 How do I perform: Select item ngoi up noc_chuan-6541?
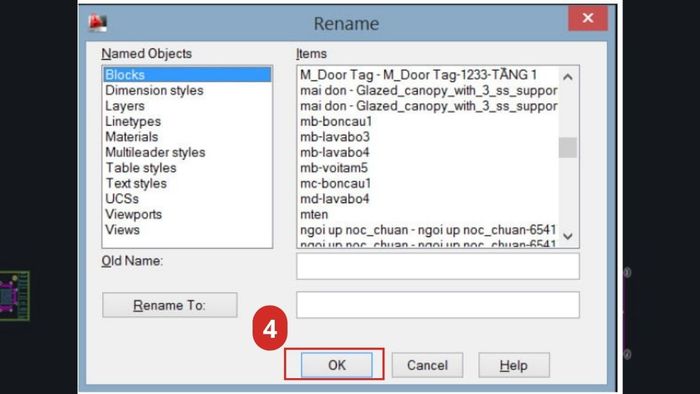point(428,229)
